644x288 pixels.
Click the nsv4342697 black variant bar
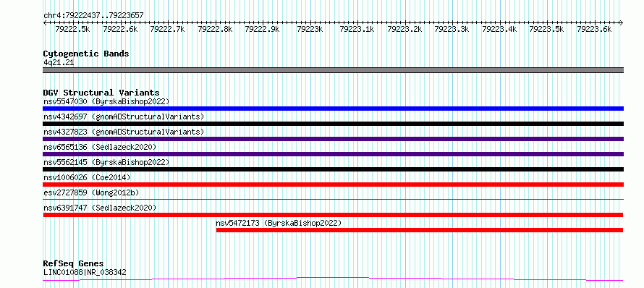pyautogui.click(x=333, y=124)
